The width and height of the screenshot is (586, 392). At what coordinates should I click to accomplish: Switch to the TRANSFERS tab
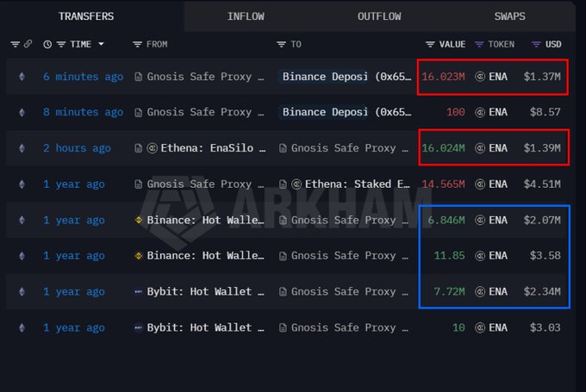click(86, 16)
